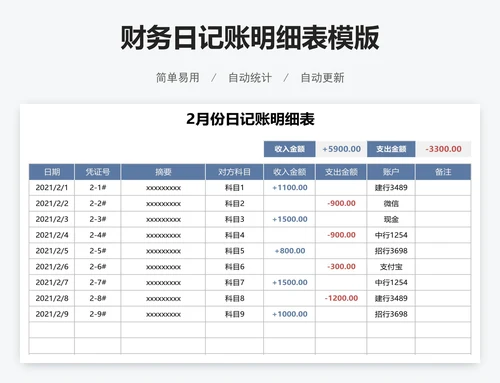
Task: Click the 账户 column header
Action: 391,172
